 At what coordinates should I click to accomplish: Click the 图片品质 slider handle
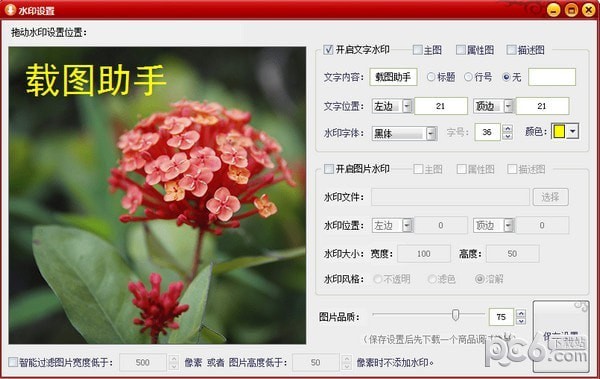point(455,315)
